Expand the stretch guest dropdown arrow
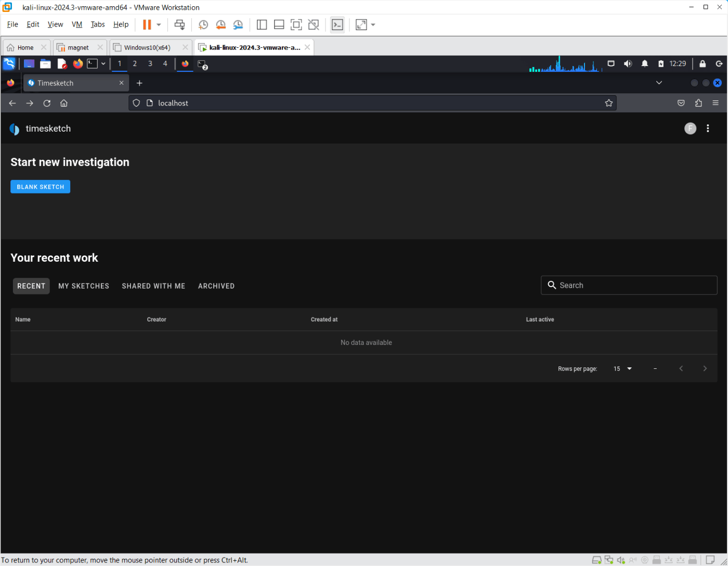The width and height of the screenshot is (728, 566). click(x=373, y=24)
